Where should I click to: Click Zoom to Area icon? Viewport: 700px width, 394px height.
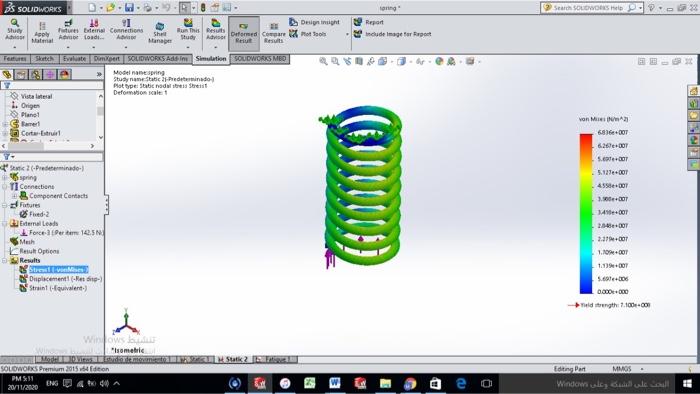(x=335, y=62)
